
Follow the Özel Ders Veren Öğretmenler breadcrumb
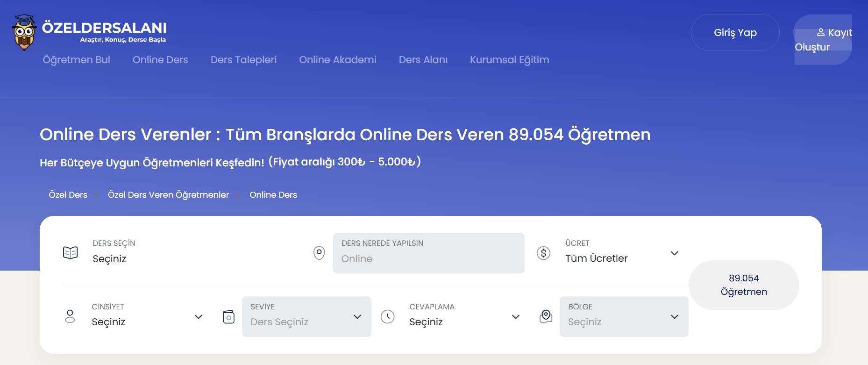(168, 195)
